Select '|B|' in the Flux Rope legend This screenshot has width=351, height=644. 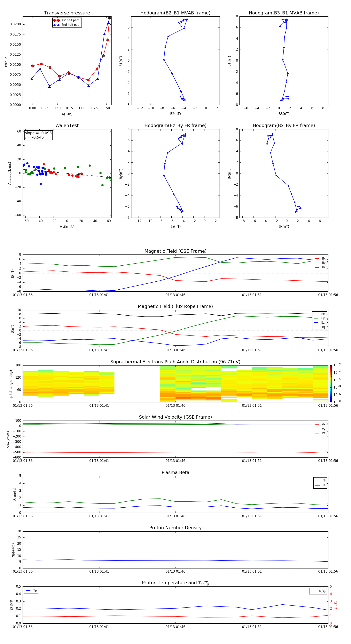pos(320,327)
